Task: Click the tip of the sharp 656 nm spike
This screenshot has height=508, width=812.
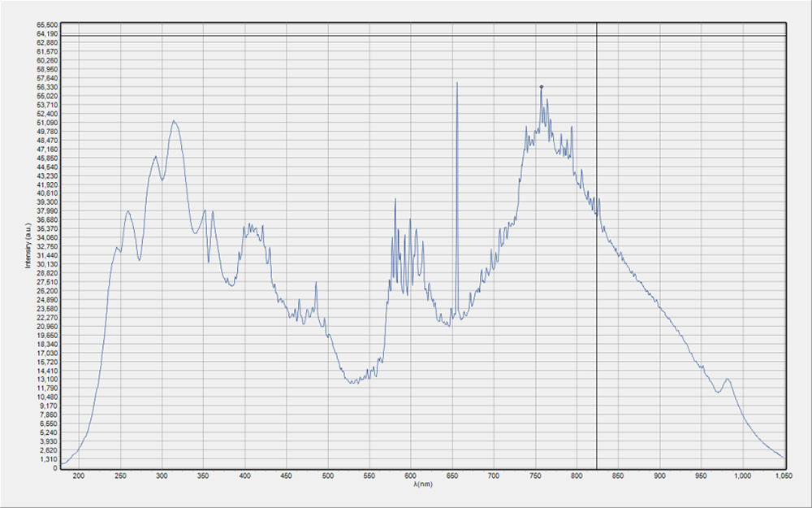Action: point(457,83)
